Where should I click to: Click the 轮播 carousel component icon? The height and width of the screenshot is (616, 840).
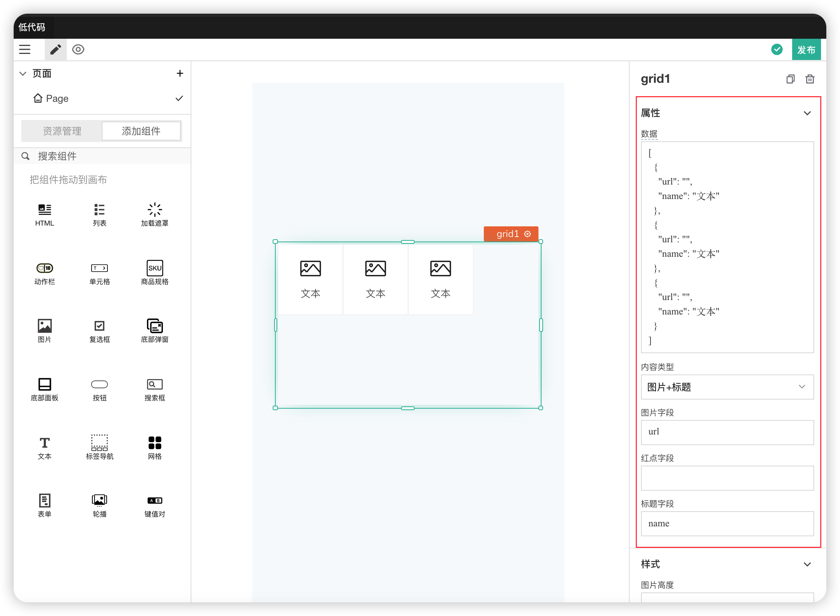click(99, 501)
